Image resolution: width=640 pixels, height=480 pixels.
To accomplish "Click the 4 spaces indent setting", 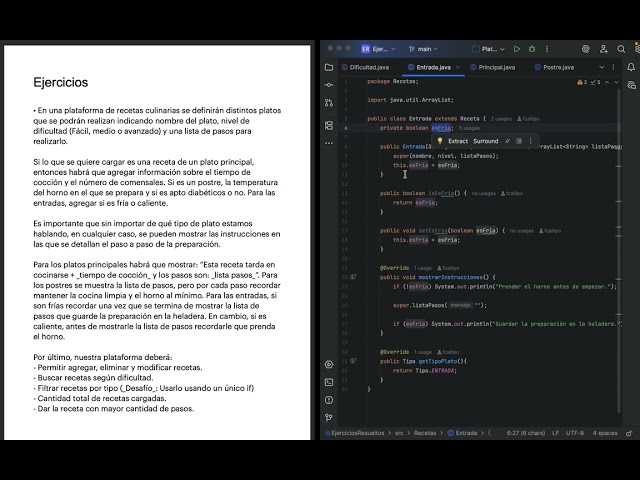I will (x=605, y=433).
